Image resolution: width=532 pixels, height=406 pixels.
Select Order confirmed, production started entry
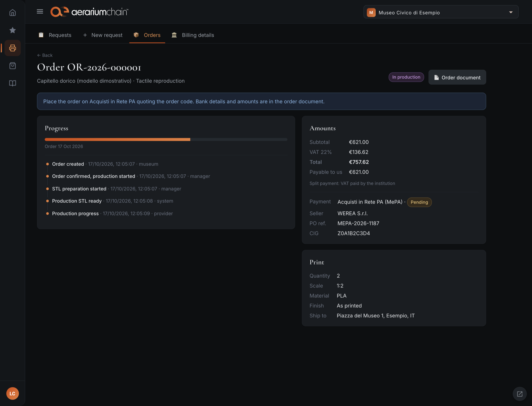click(x=128, y=176)
